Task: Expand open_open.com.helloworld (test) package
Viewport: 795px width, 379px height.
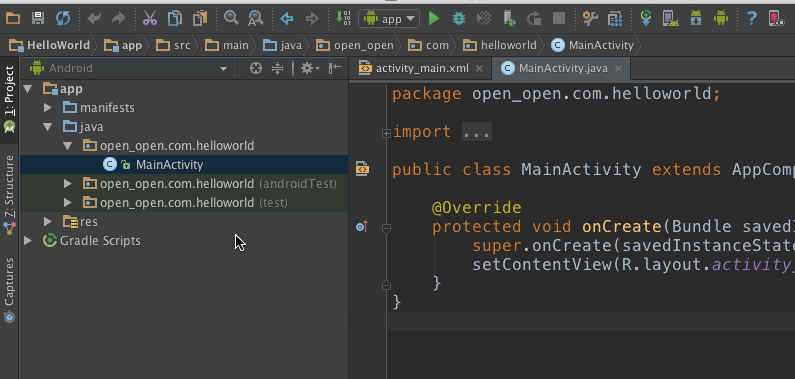Action: coord(67,203)
